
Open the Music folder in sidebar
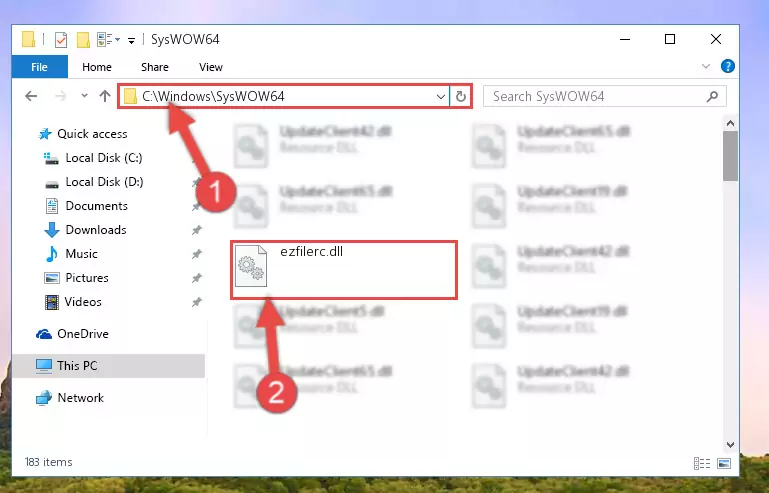tap(81, 254)
